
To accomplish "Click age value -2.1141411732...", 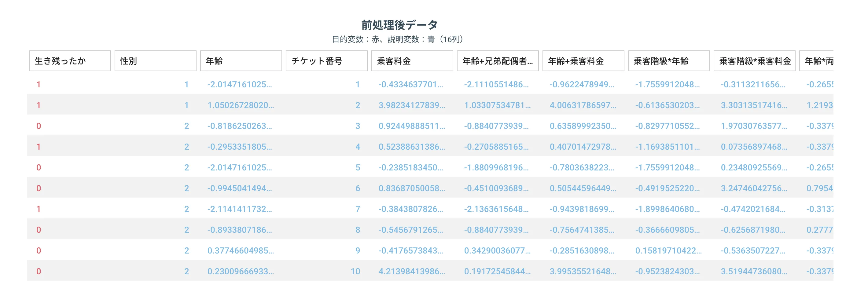I will point(240,209).
